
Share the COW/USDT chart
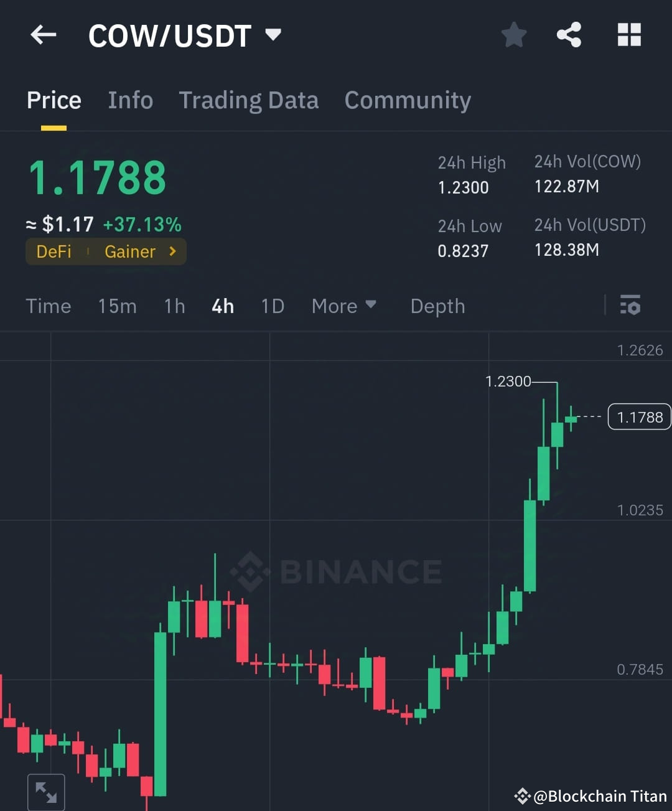coord(569,35)
